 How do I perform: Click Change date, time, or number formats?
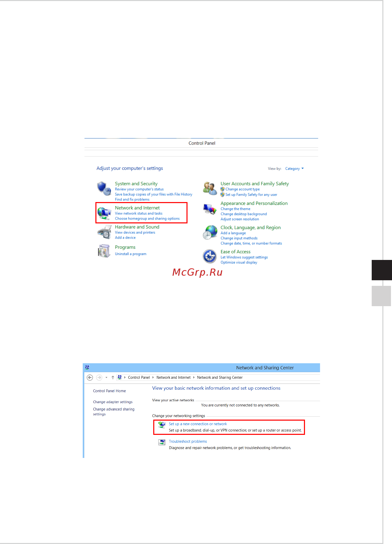click(x=251, y=243)
